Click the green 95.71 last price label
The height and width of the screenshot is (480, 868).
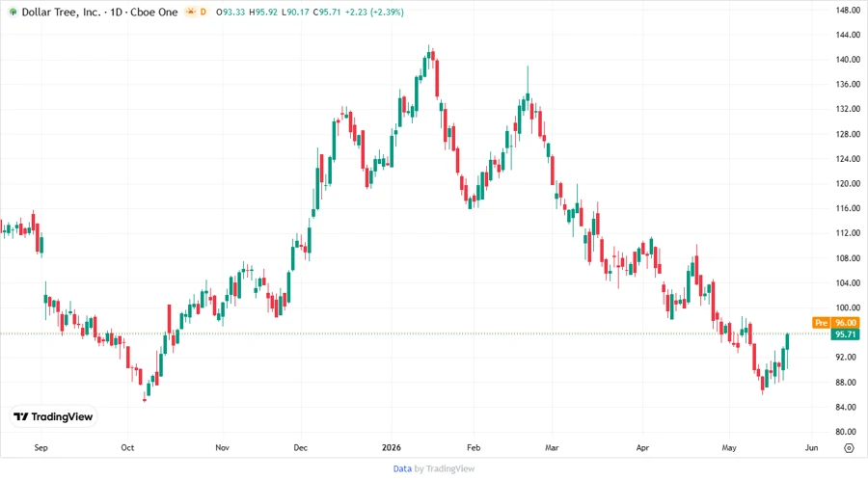[x=845, y=334]
